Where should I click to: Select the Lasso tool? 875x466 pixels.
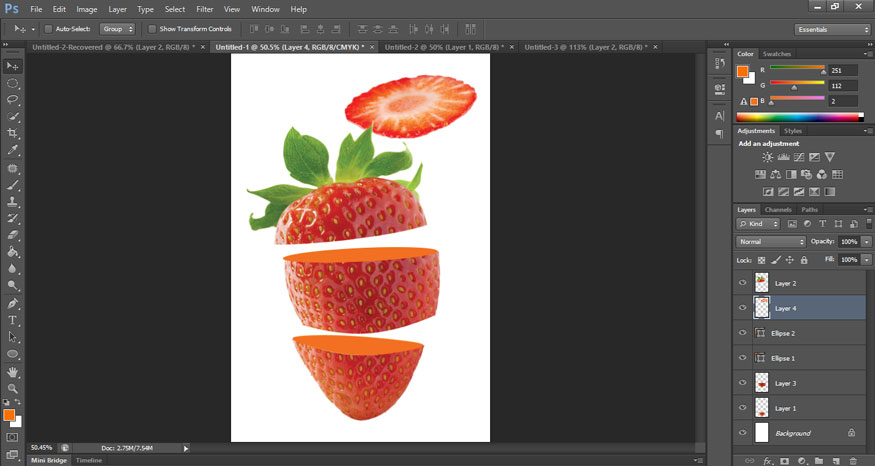13,100
